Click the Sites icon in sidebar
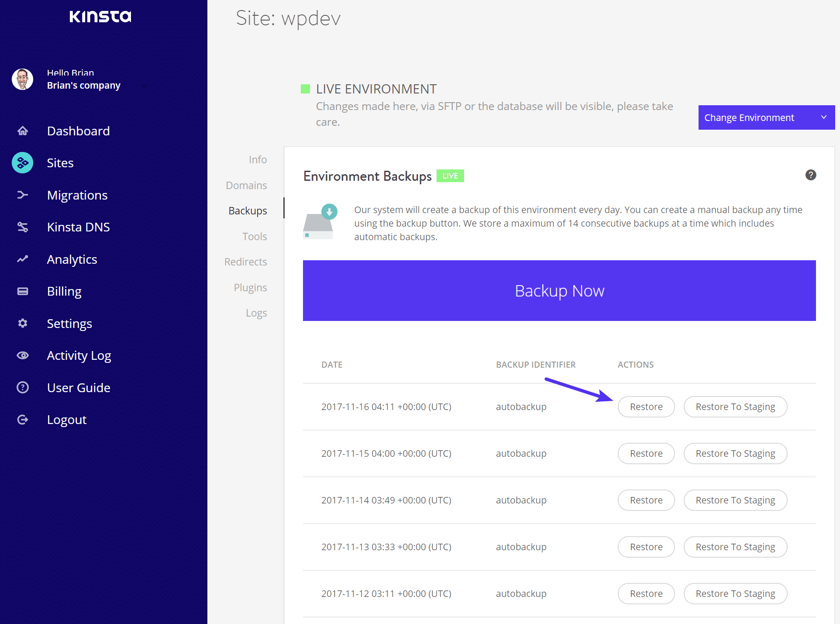Viewport: 840px width, 624px height. point(23,162)
